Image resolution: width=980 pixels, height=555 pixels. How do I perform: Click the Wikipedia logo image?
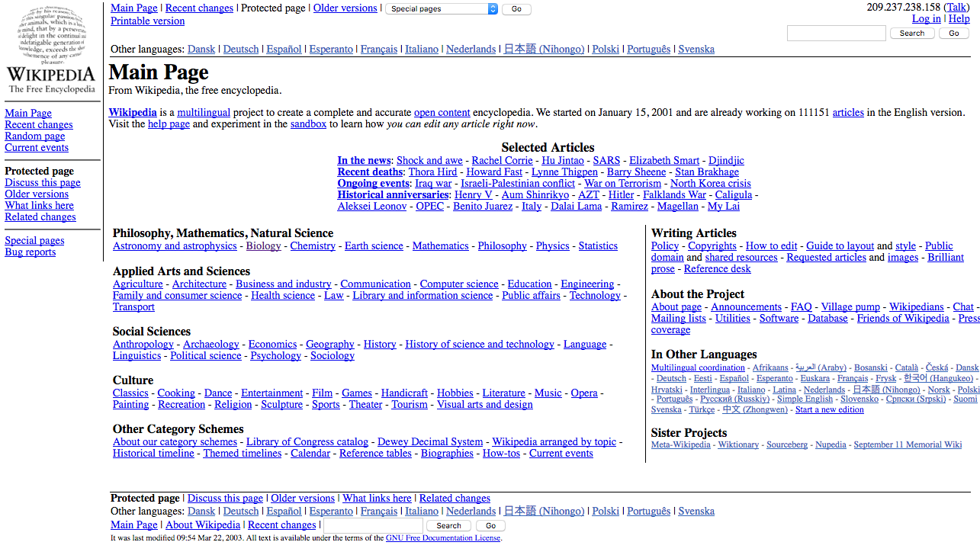click(51, 50)
